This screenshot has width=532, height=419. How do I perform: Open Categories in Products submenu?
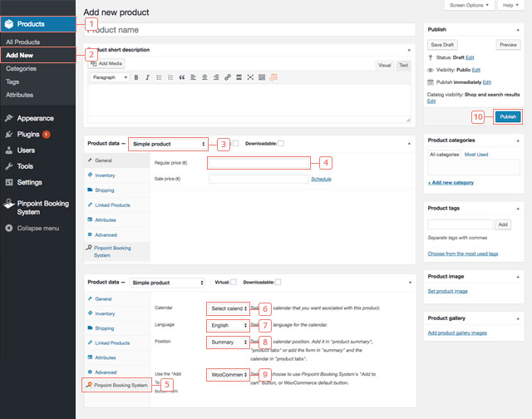click(21, 68)
